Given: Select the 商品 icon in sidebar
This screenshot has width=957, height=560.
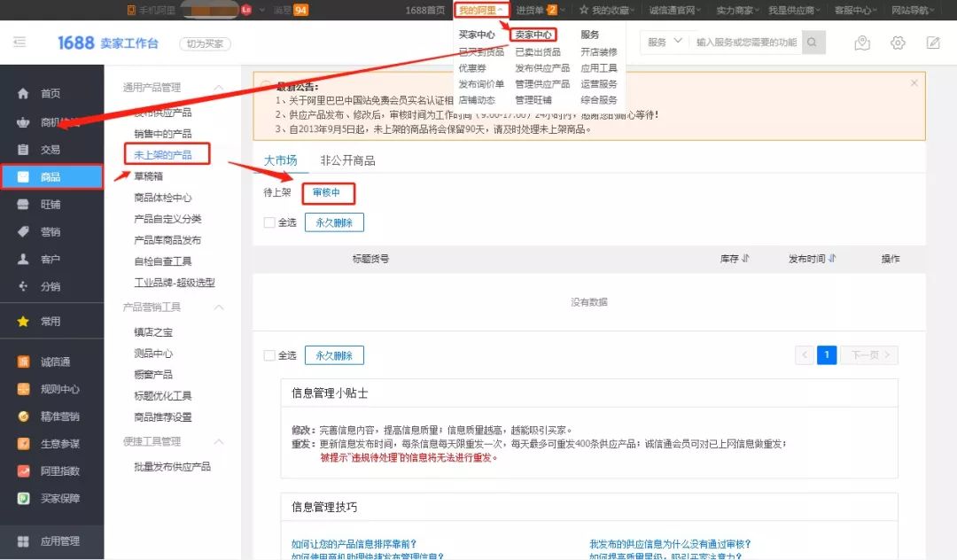Looking at the screenshot, I should [x=23, y=177].
